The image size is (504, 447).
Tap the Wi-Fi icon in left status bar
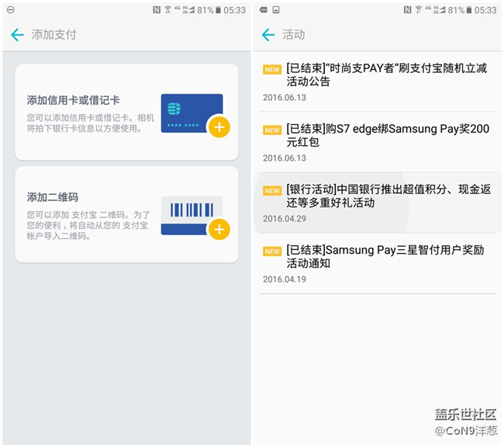pyautogui.click(x=167, y=10)
